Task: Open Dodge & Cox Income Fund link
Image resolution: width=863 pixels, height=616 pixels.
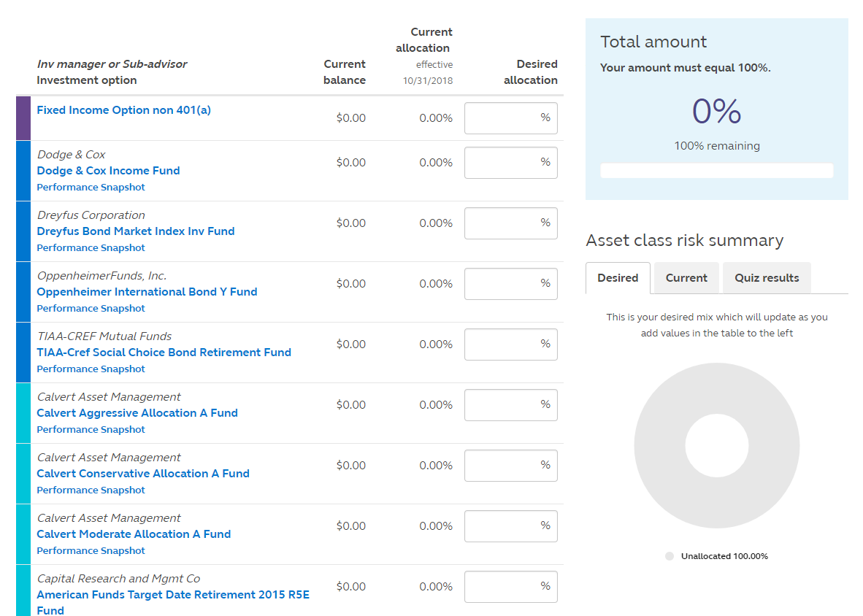Action: coord(109,171)
